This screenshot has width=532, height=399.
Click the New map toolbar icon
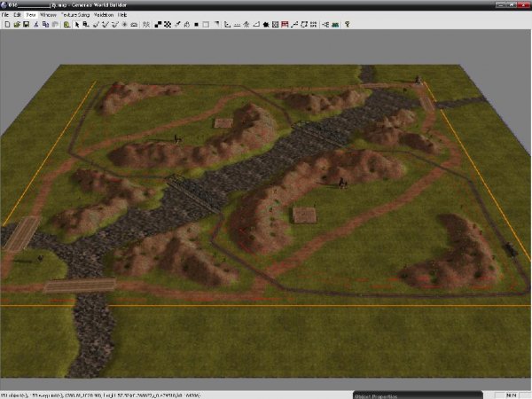[x=6, y=24]
